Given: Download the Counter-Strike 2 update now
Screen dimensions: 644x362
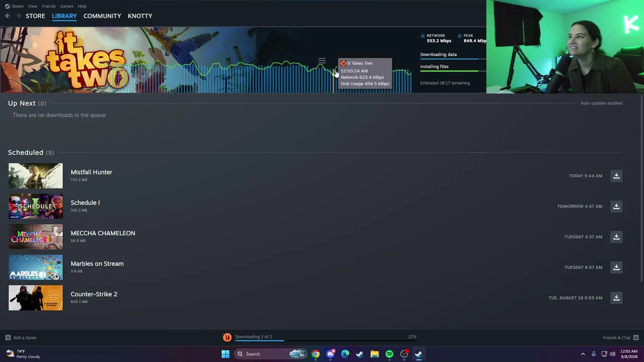Looking at the screenshot, I should tap(616, 298).
